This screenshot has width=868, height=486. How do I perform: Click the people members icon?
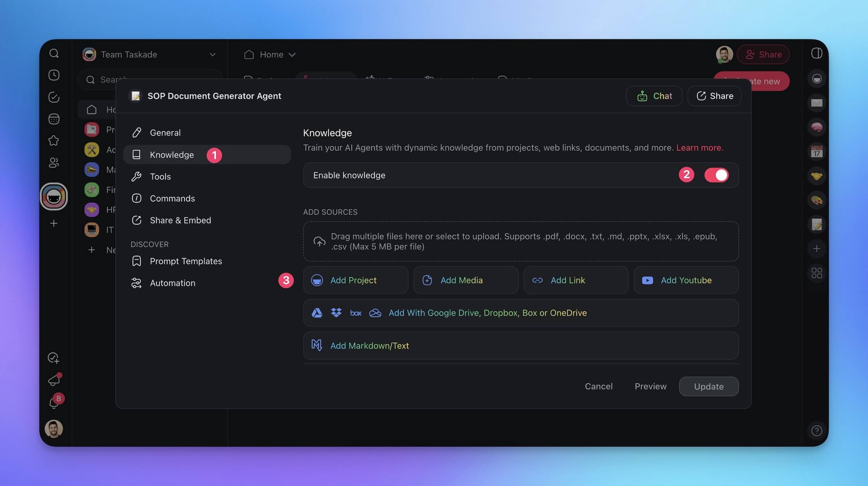click(54, 162)
